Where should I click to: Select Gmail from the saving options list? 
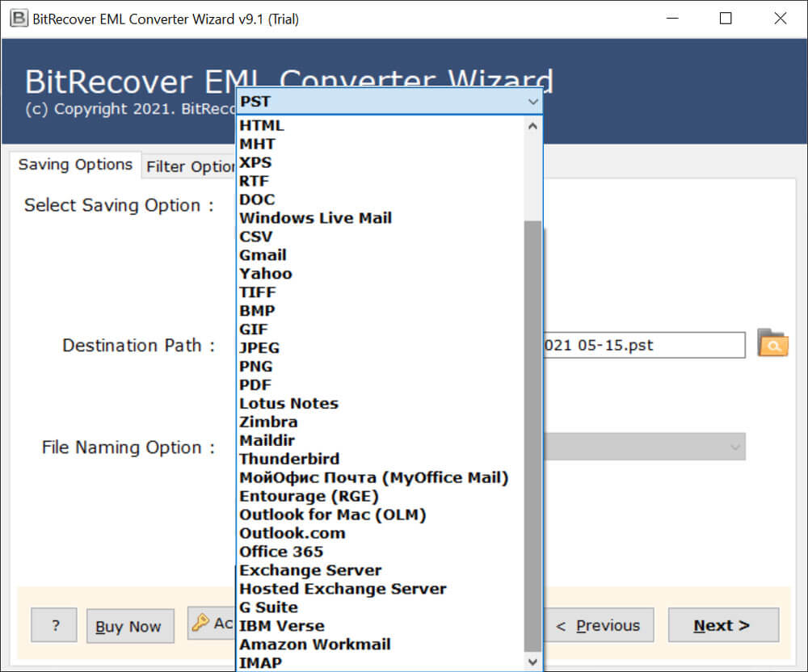(263, 255)
